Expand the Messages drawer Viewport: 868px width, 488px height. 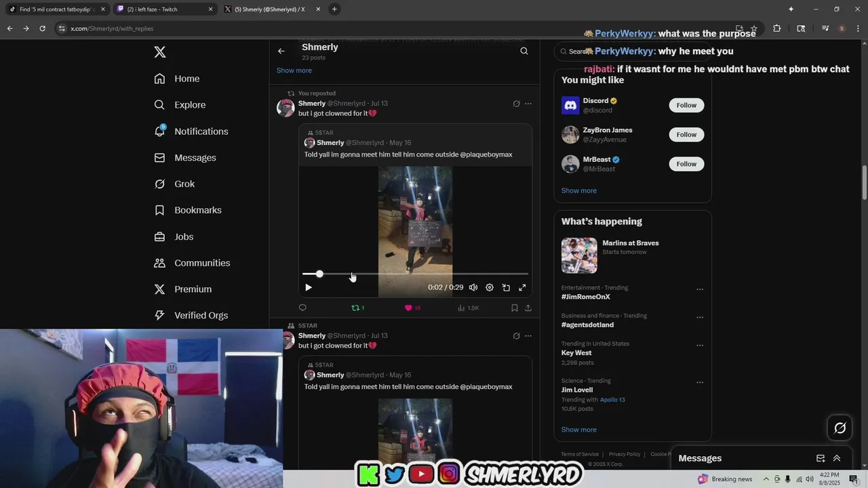click(837, 458)
